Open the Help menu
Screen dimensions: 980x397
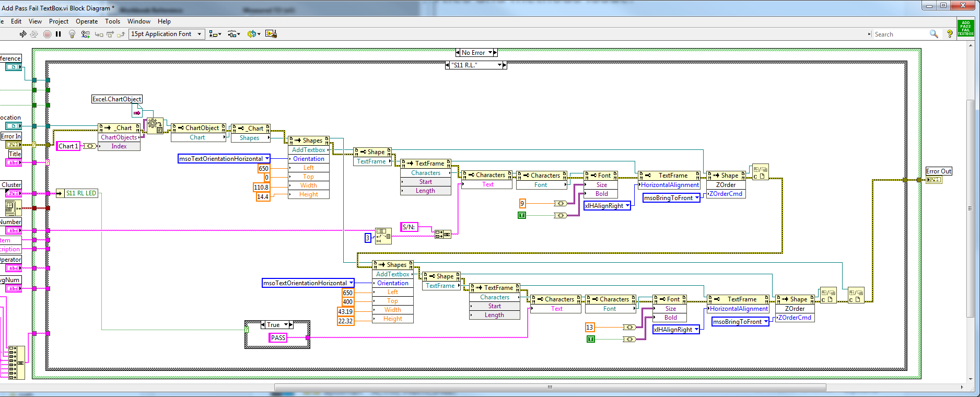tap(164, 21)
